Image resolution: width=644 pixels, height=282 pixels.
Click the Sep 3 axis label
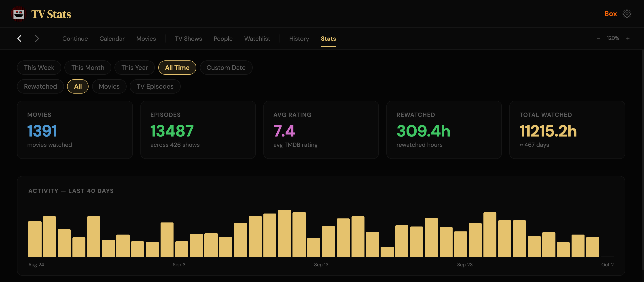(179, 265)
